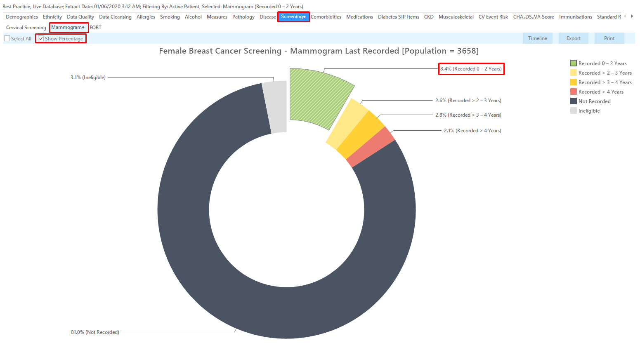Screen dimensions: 640x364
Task: Click the Female Breast Cancer Screening chart title
Action: pyautogui.click(x=319, y=51)
